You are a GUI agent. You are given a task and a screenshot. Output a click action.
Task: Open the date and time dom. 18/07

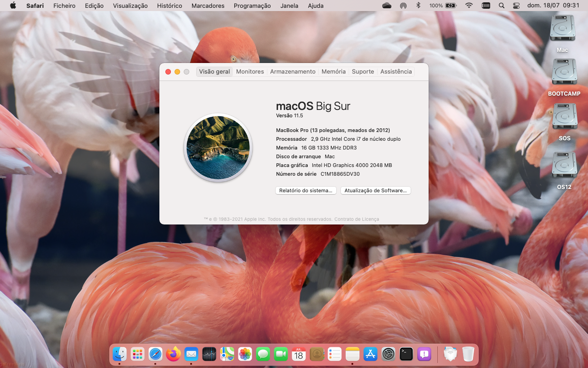pyautogui.click(x=553, y=6)
